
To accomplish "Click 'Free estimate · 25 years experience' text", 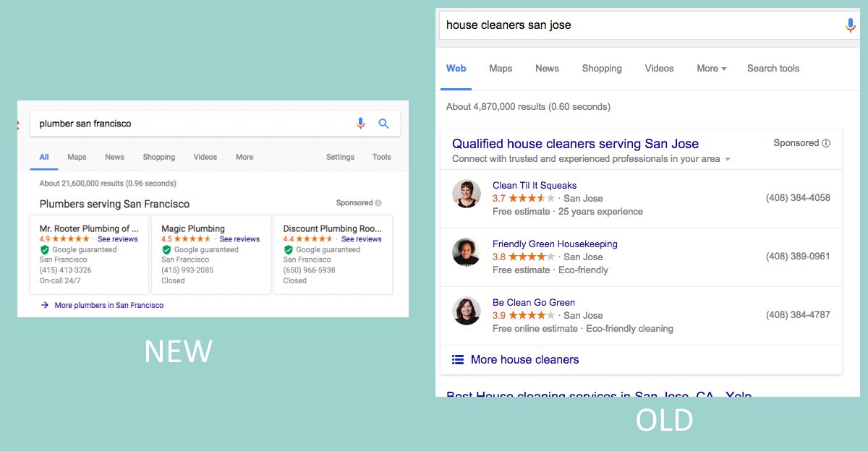I will 568,212.
